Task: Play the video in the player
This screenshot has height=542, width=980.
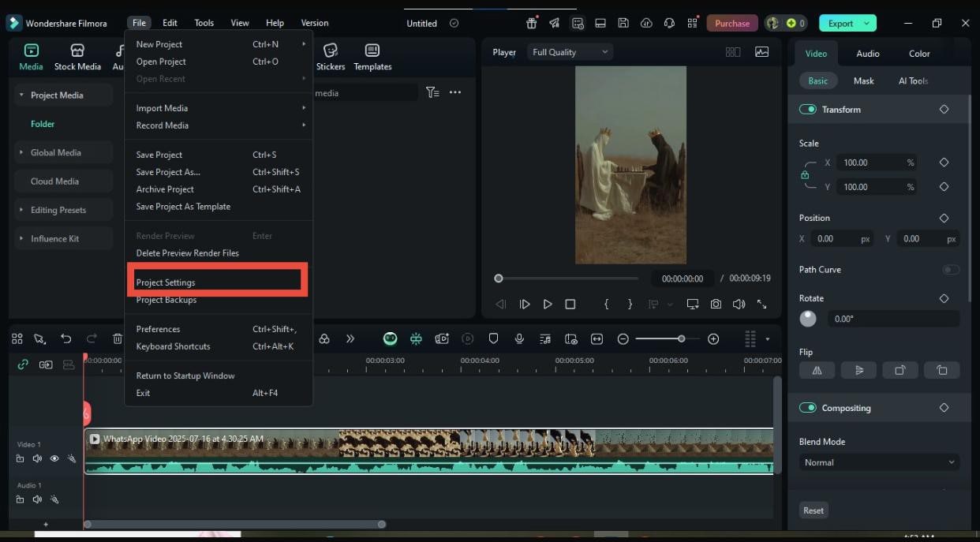Action: pyautogui.click(x=547, y=304)
